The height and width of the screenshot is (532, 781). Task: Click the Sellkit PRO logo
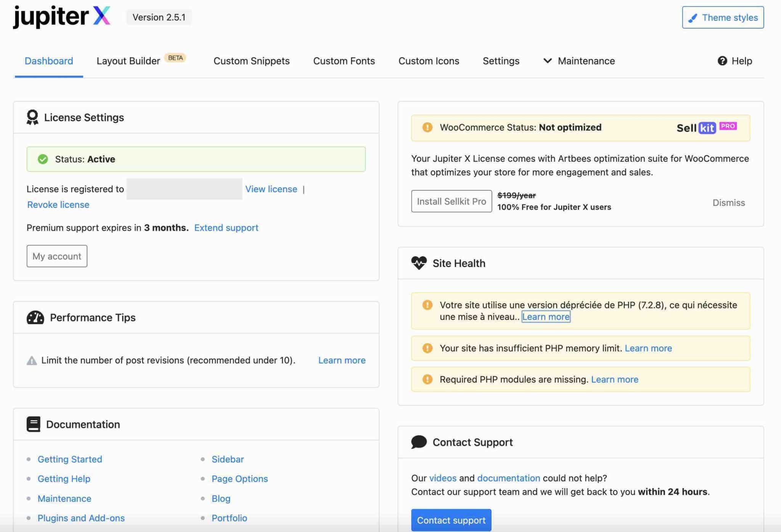707,127
